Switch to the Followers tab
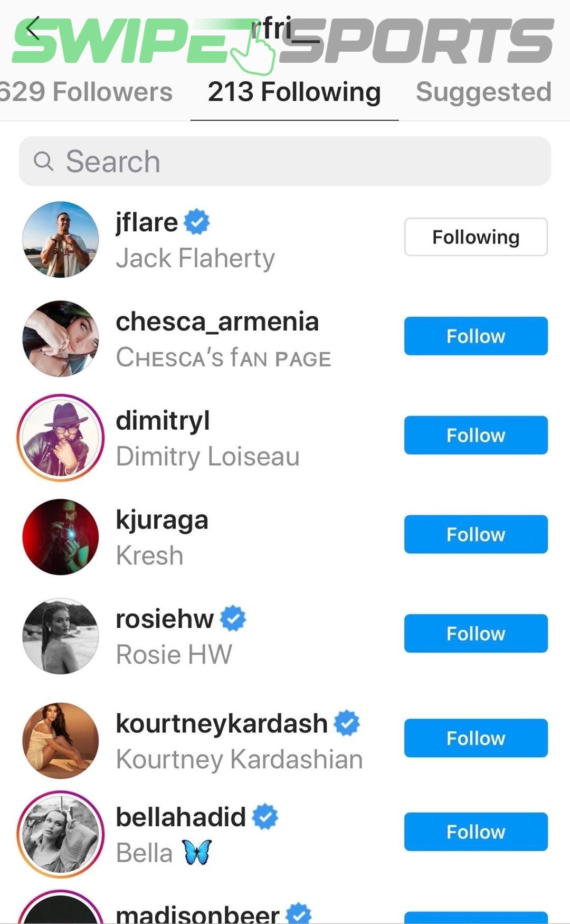 pyautogui.click(x=87, y=92)
